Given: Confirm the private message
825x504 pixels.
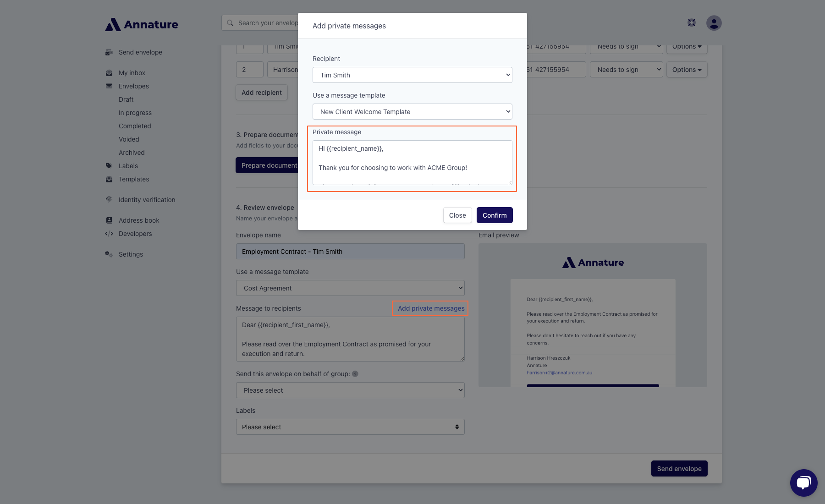Looking at the screenshot, I should tap(495, 215).
